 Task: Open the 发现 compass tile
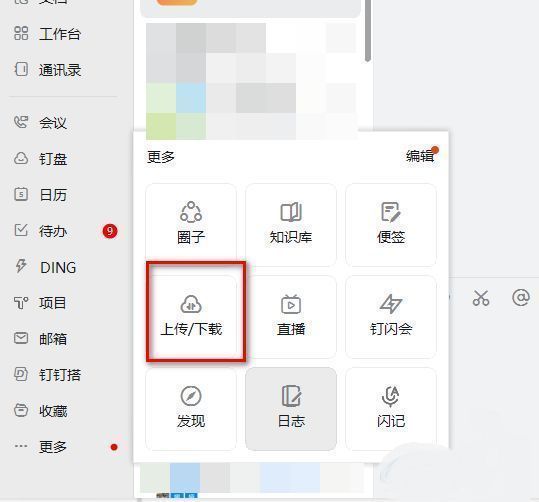pyautogui.click(x=191, y=408)
